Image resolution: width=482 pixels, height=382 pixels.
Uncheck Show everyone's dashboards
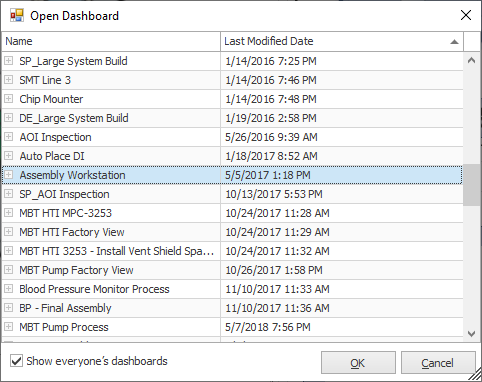click(16, 361)
